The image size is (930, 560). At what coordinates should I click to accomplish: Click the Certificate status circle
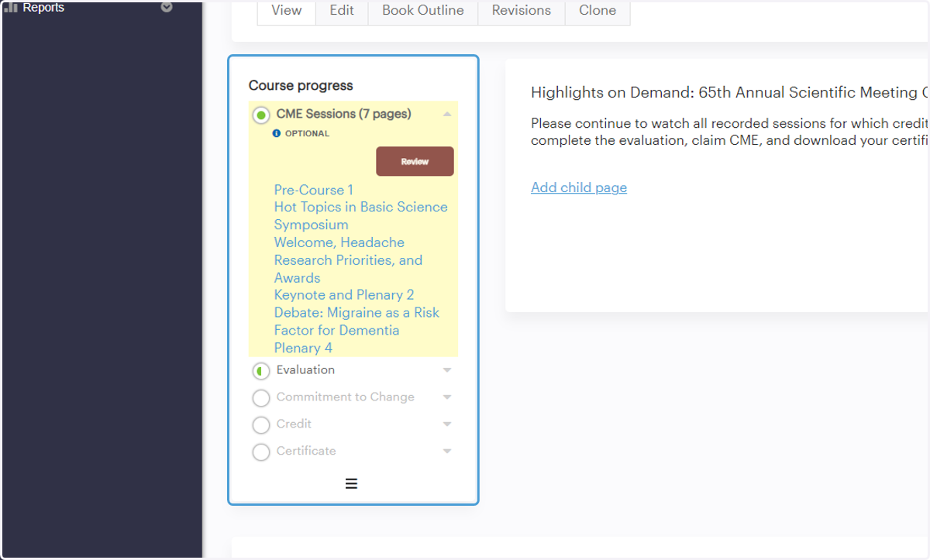[261, 452]
